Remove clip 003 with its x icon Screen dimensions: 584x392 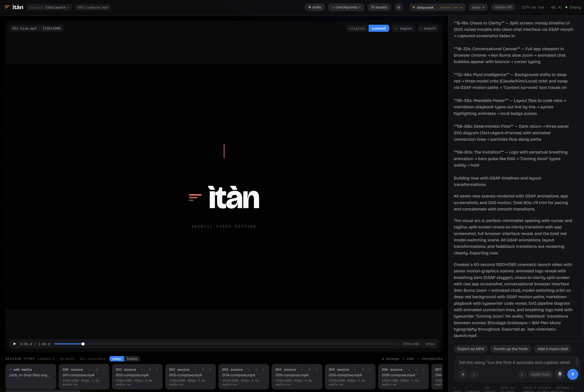tap(264, 370)
